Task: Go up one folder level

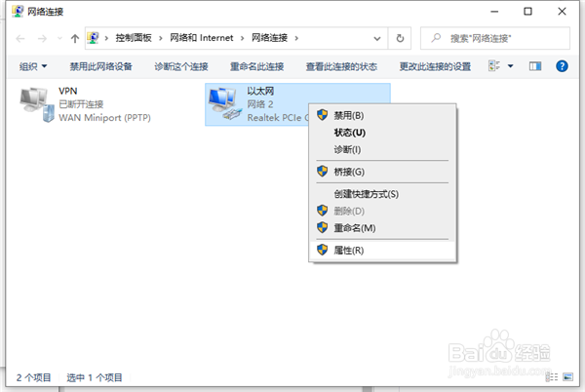Action: pyautogui.click(x=75, y=38)
